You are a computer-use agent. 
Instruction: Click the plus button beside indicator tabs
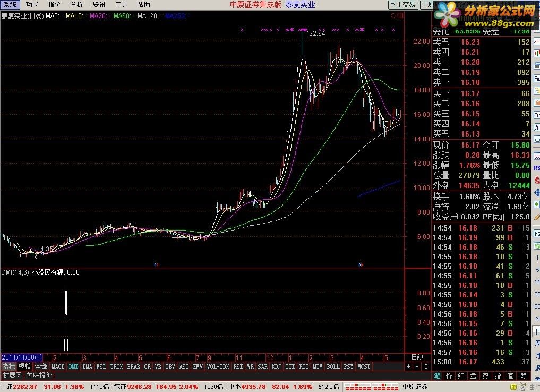pos(408,367)
